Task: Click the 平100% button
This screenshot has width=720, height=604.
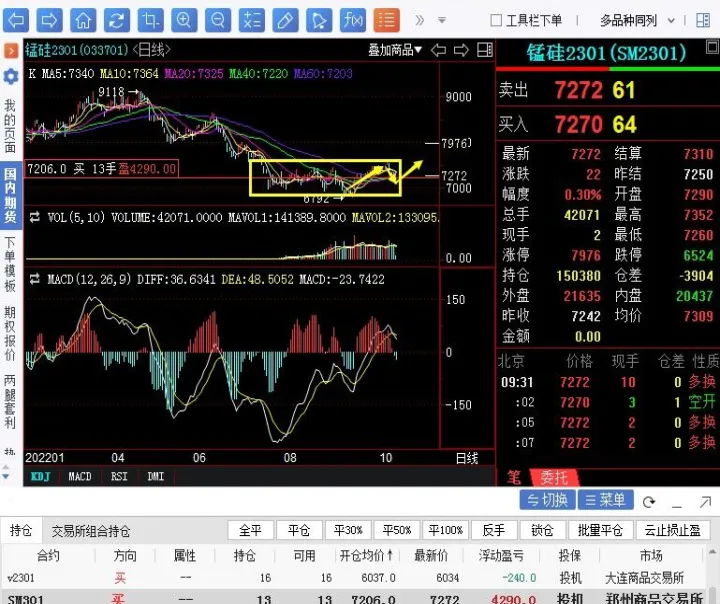Action: [x=445, y=531]
